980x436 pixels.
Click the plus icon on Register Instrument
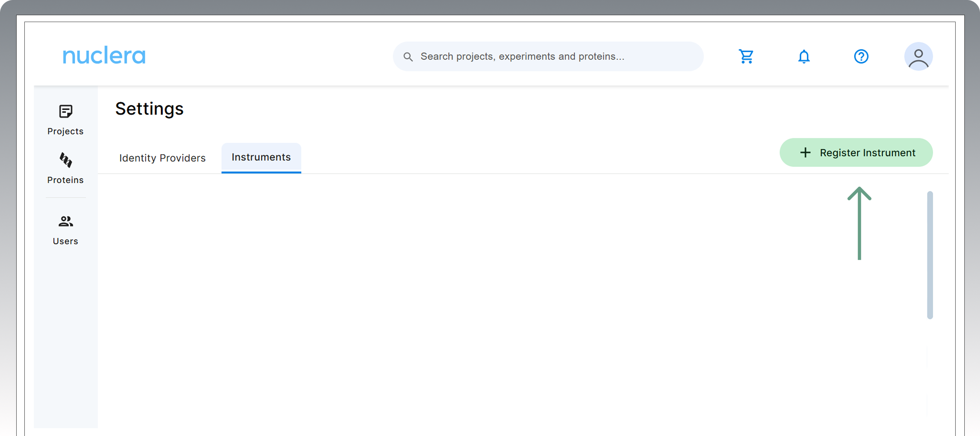805,153
